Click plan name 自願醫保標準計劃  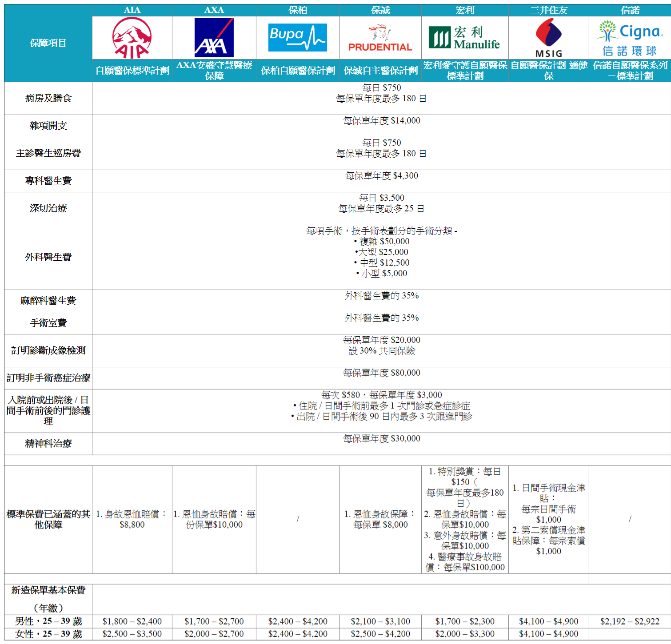(132, 71)
